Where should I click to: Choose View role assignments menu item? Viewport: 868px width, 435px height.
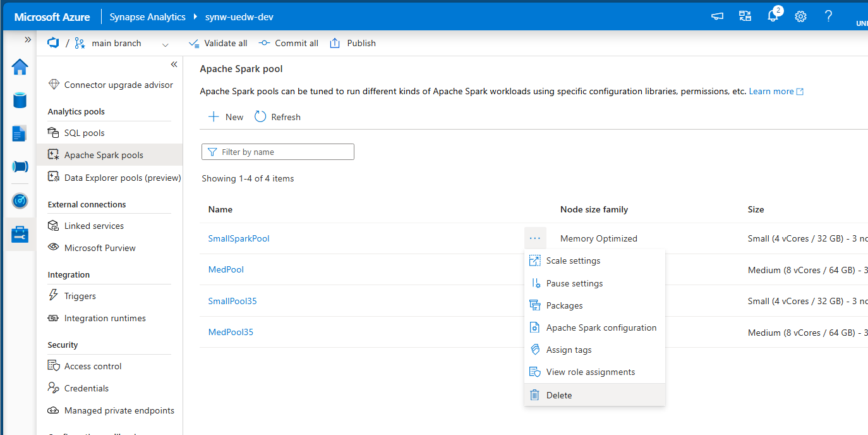[594, 372]
